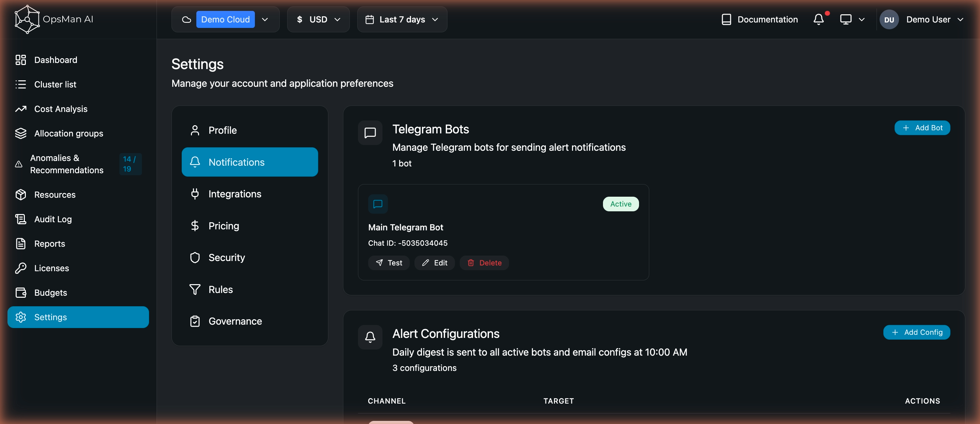
Task: Open the Audit Log page
Action: (78, 219)
